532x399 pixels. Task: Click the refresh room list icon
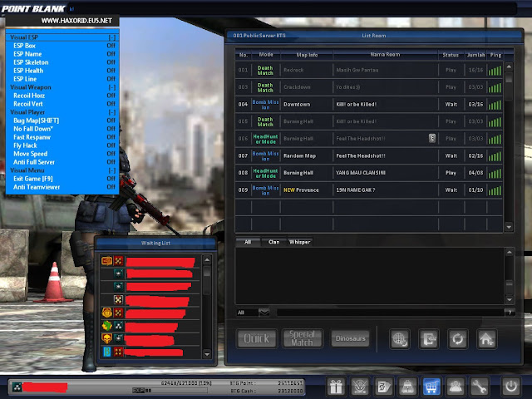tap(458, 338)
